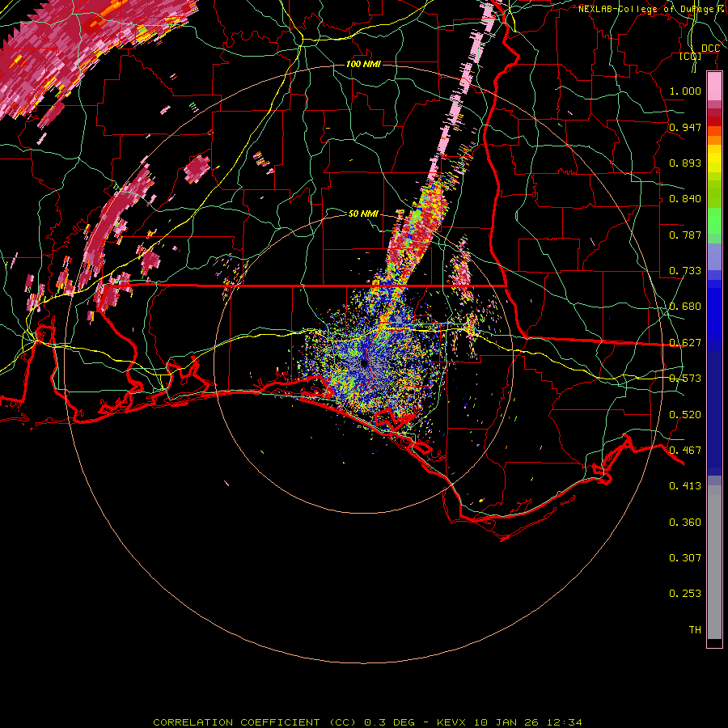This screenshot has width=728, height=728.
Task: Click the TH threshold label on the scale
Action: tap(695, 630)
